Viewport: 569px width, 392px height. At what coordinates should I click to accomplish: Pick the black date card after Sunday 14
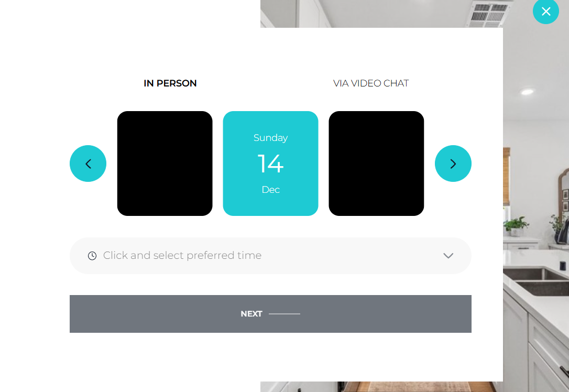coord(376,164)
